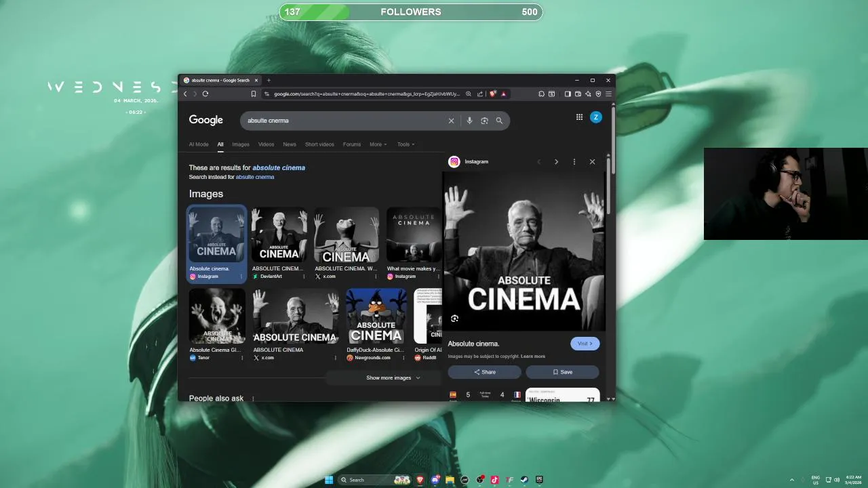Save the previewed image
Image resolution: width=868 pixels, height=488 pixels.
point(562,372)
